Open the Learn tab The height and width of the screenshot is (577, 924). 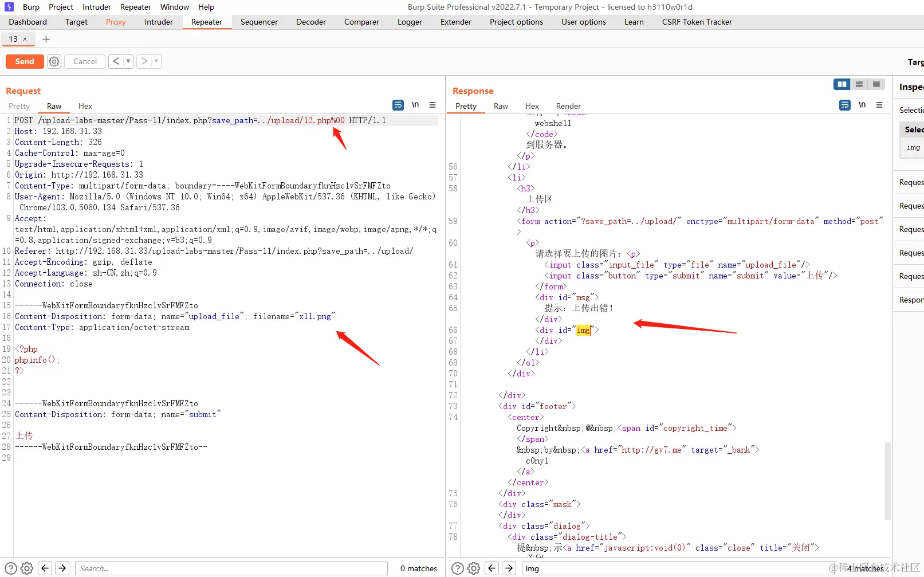point(634,22)
